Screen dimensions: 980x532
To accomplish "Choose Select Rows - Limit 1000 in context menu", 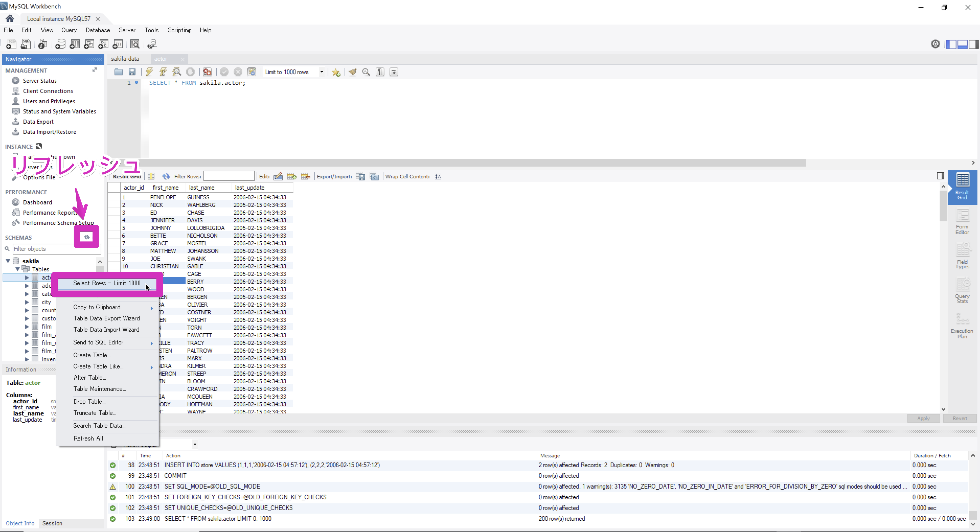I will (107, 283).
